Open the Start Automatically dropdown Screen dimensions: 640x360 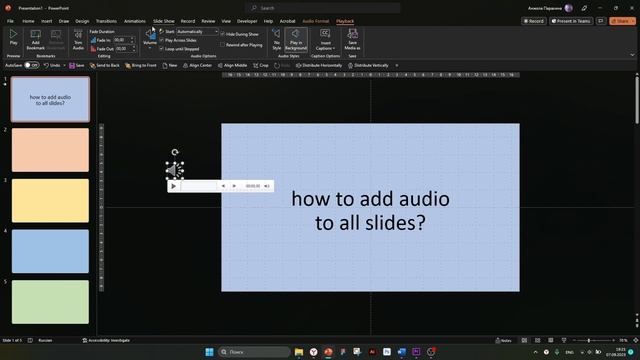coord(198,31)
